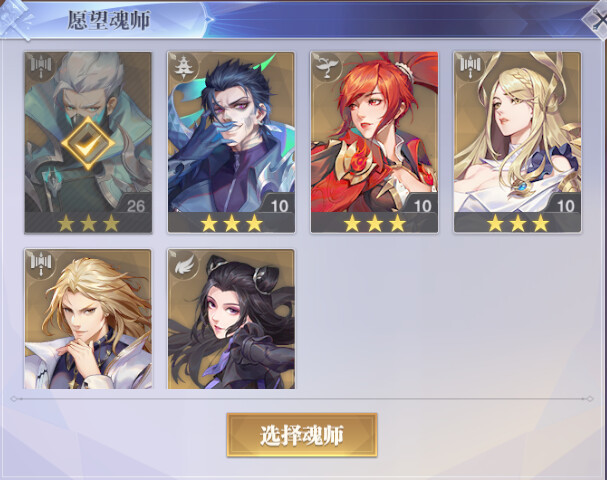Click three-star rating under red-haired hero

pyautogui.click(x=374, y=223)
